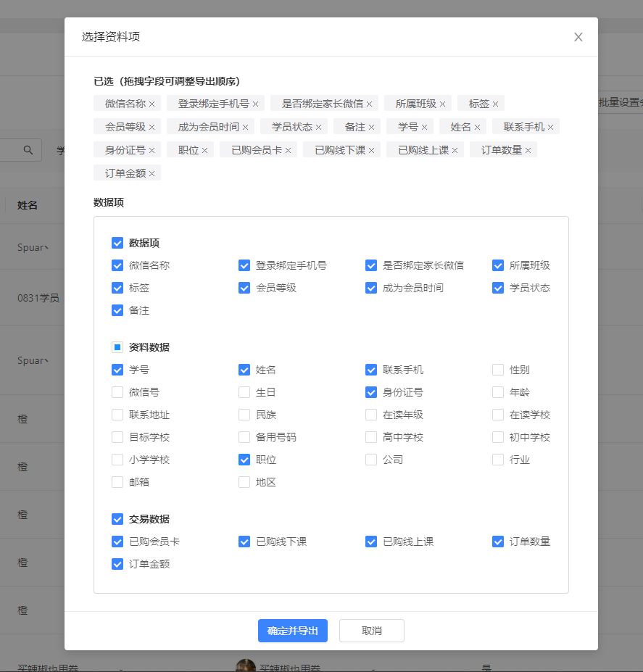The image size is (643, 672).
Task: Close the 选择资料项 dialog with X
Action: tap(578, 37)
